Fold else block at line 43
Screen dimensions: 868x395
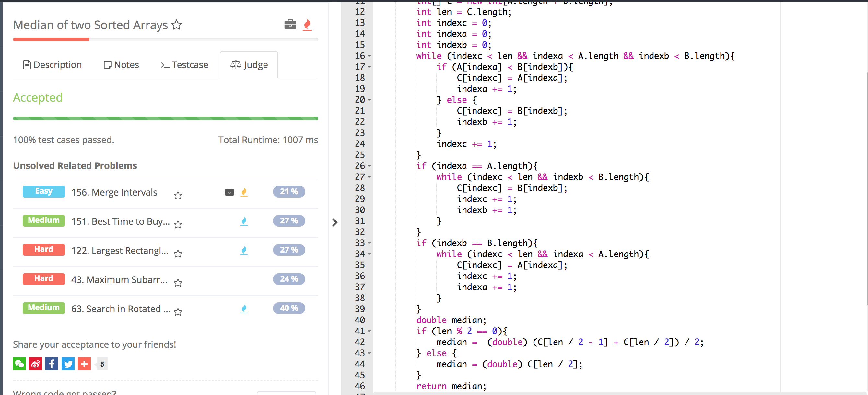coord(369,353)
